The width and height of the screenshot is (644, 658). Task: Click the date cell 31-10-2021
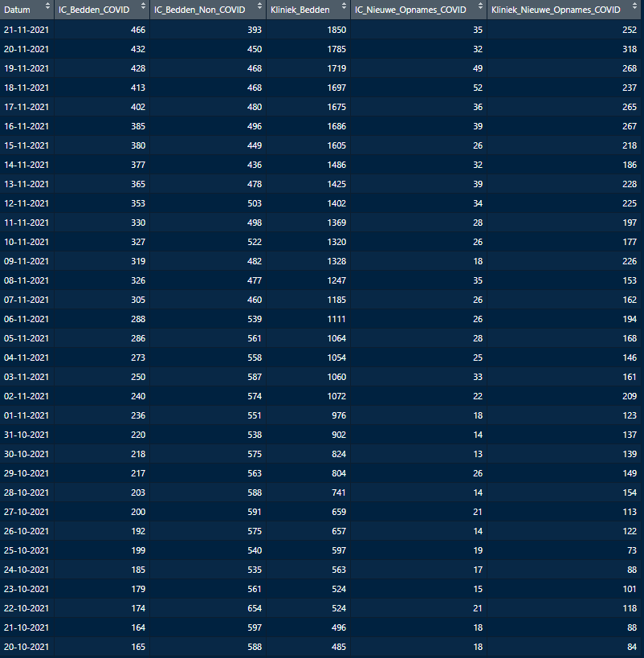pyautogui.click(x=26, y=435)
